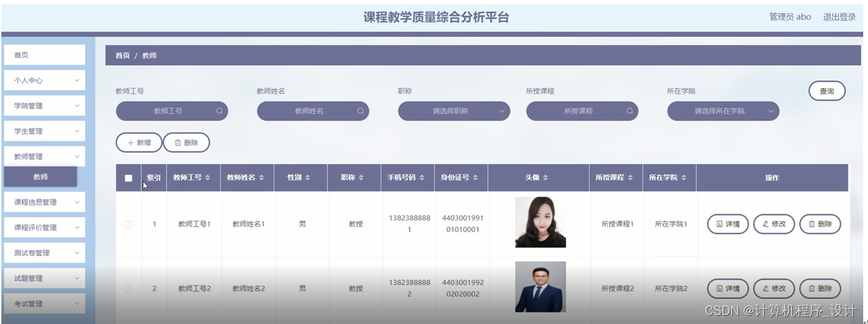This screenshot has height=324, width=868.
Task: Sort by 教师工号 column arrows
Action: point(208,178)
